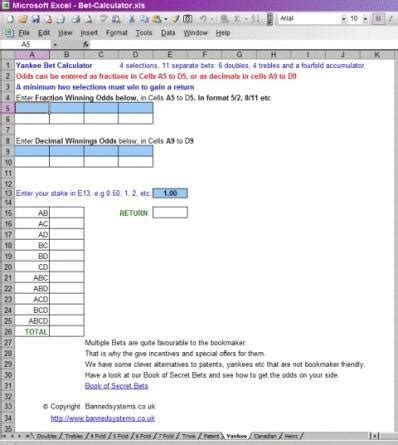398x445 pixels.
Task: Select row 13 header
Action: 8,193
